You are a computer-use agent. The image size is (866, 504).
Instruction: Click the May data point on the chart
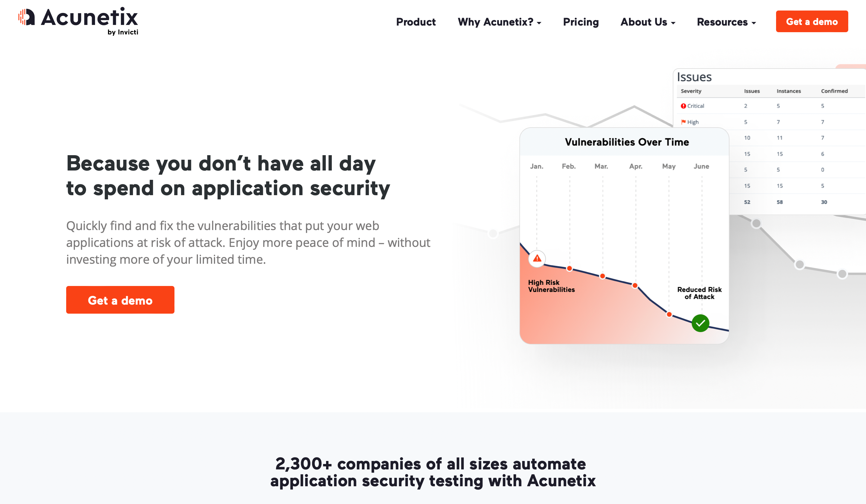669,314
